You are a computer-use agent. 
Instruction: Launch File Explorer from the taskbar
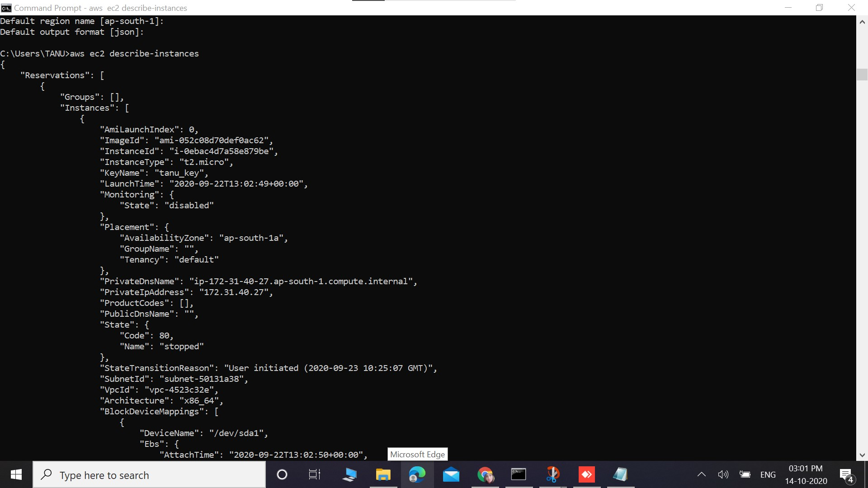383,474
